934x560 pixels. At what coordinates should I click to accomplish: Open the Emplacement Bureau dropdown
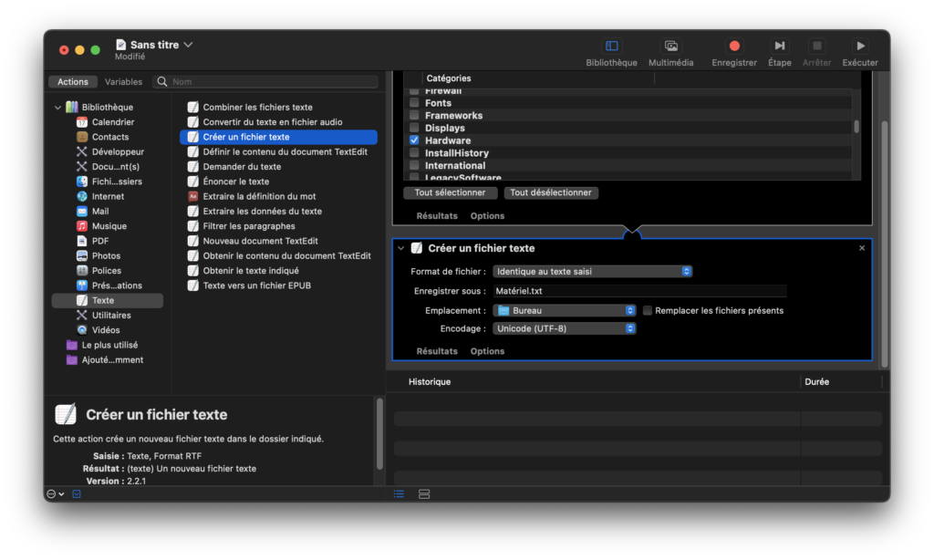point(565,311)
